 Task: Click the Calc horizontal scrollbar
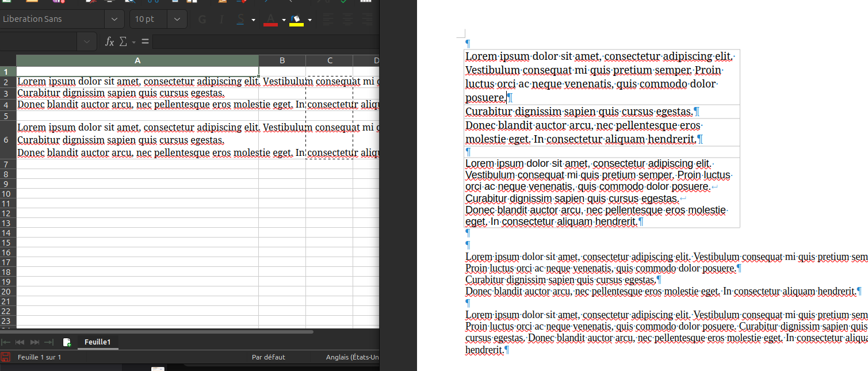tap(156, 331)
